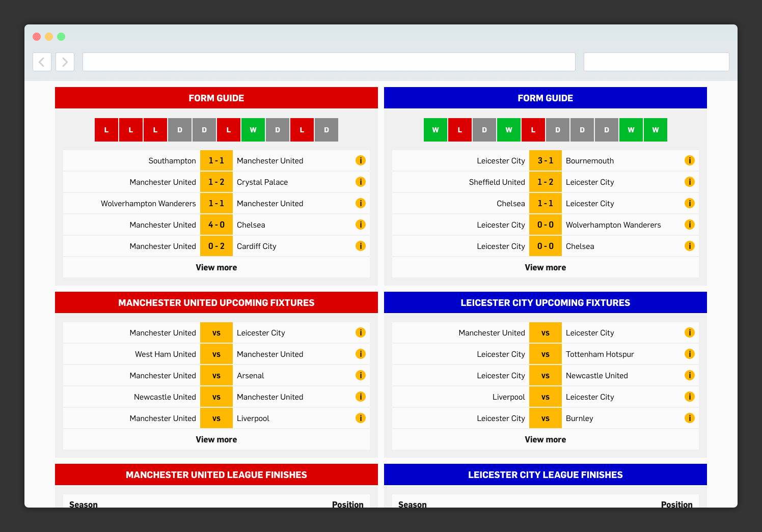Open info for Sheffield United 1-2 Leicester City
This screenshot has height=532, width=762.
[x=690, y=182]
